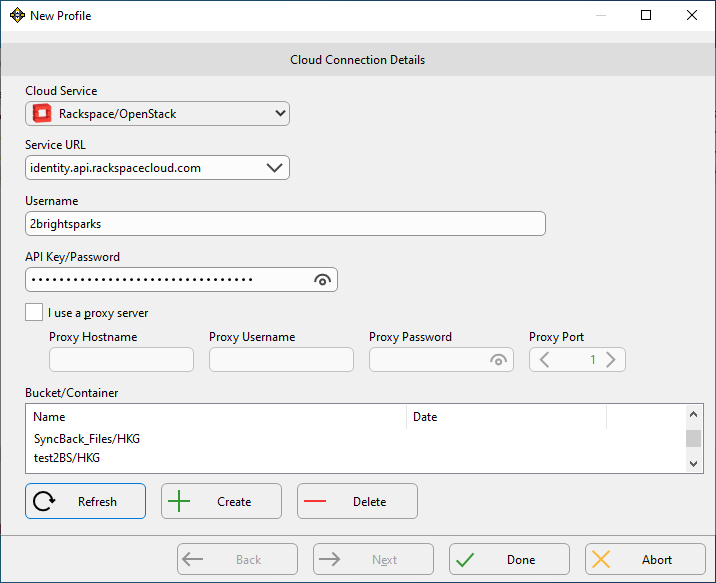Click the bucket list scroll up arrow
The height and width of the screenshot is (583, 716).
693,414
